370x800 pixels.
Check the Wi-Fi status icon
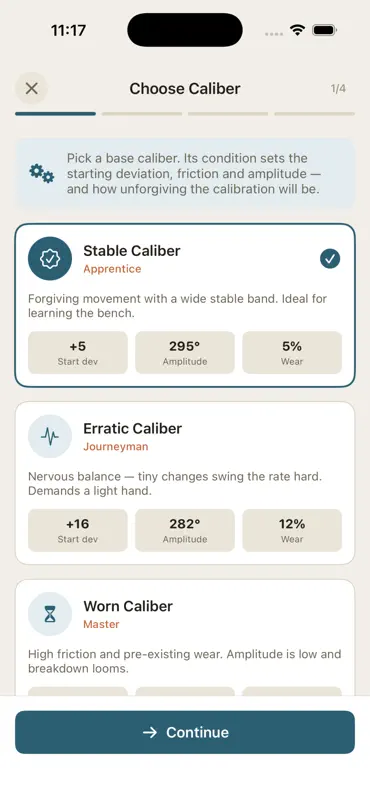[x=297, y=31]
